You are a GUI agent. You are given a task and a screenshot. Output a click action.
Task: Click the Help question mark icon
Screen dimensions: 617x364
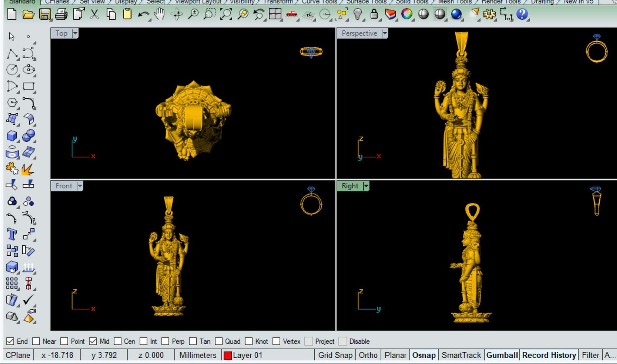[522, 15]
